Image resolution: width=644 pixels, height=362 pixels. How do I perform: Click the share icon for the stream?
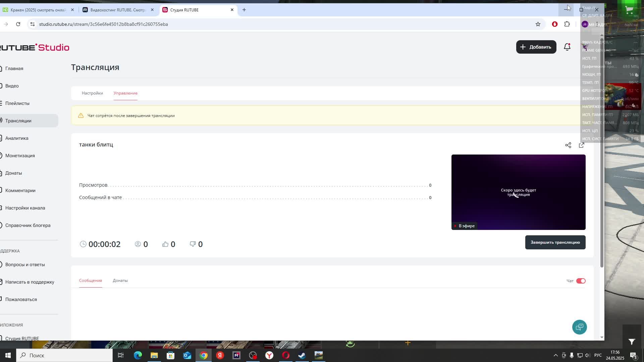[x=568, y=145]
